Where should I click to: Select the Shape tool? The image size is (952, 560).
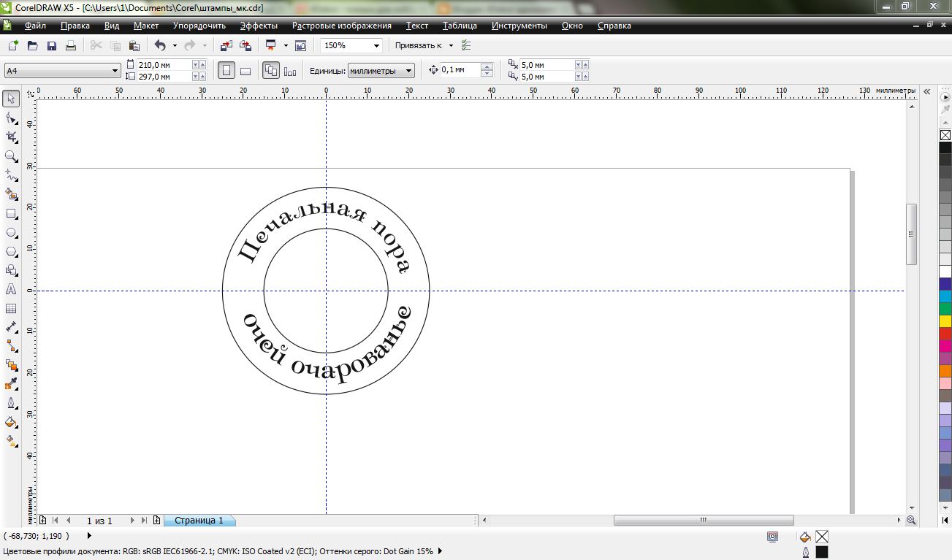(x=11, y=117)
